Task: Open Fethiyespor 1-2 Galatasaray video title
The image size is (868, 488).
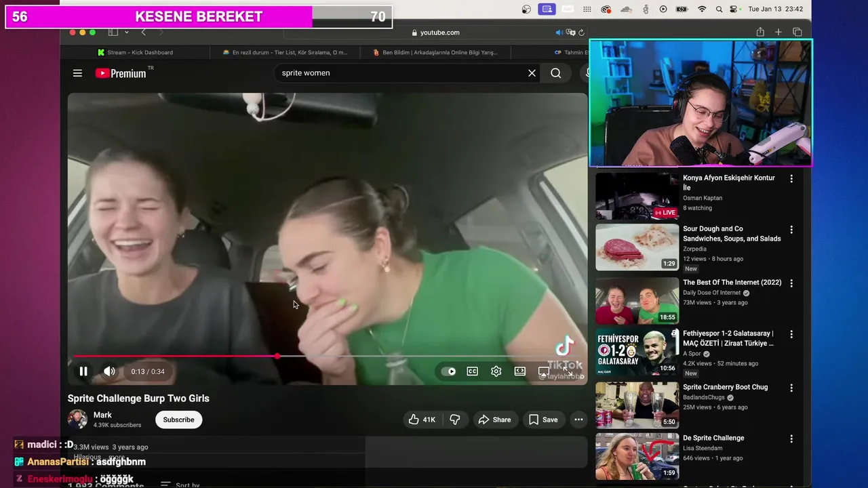Action: point(728,338)
